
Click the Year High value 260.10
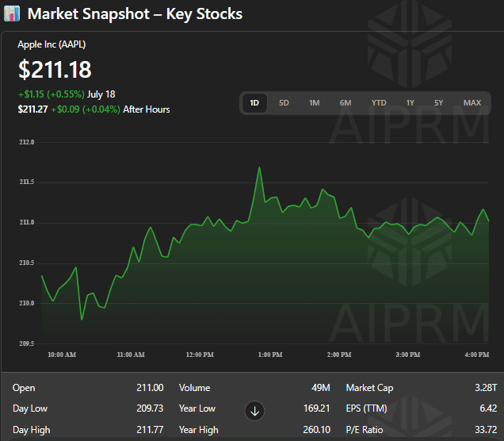click(x=317, y=430)
